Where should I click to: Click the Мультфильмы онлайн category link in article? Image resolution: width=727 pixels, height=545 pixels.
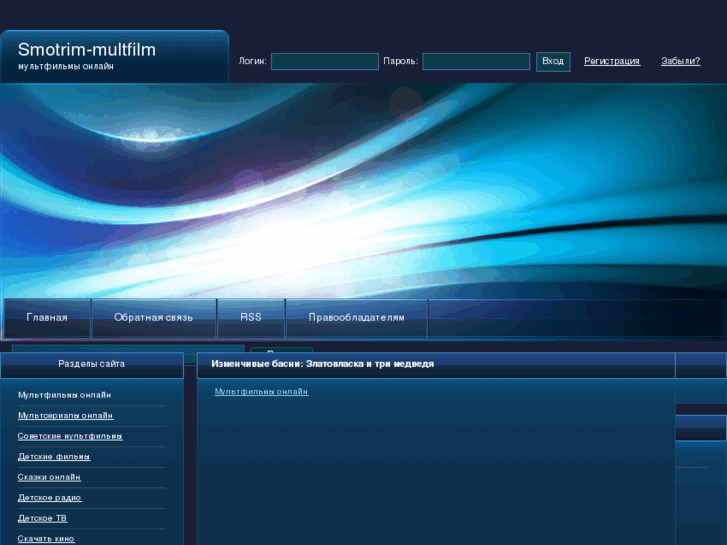click(x=261, y=391)
